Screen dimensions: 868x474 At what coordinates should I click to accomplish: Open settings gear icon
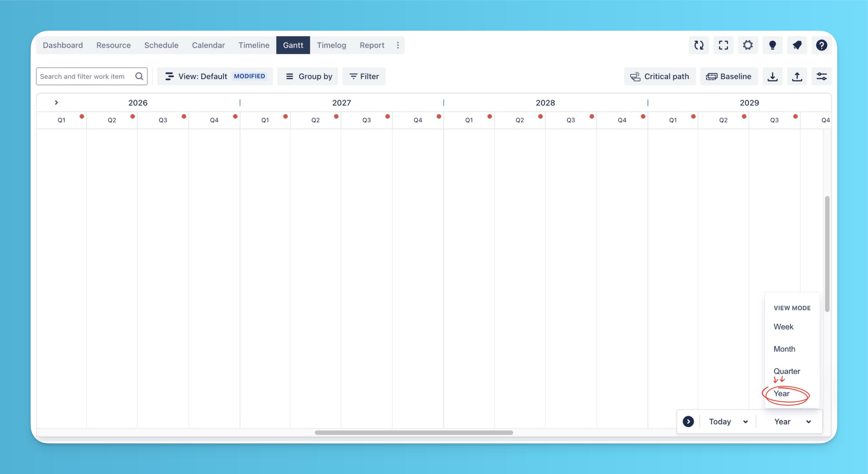tap(748, 45)
